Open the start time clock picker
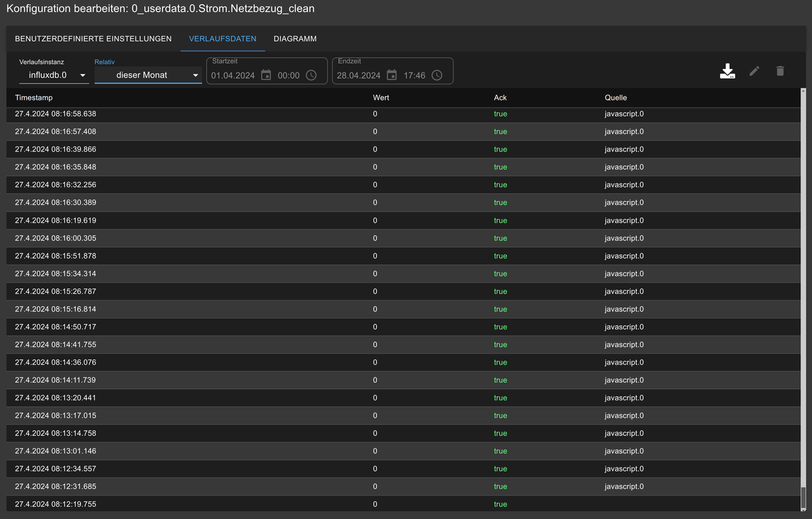This screenshot has height=519, width=812. tap(311, 75)
